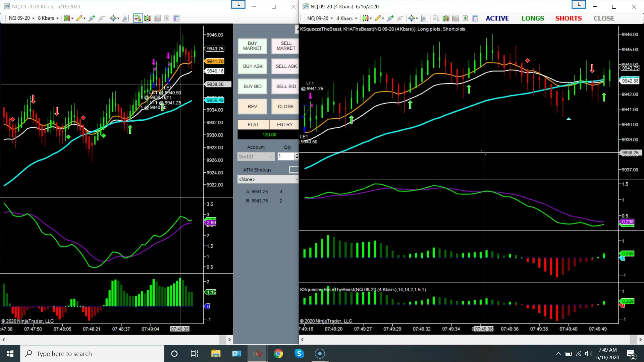Select drawing tools pencil in 4 Kbars window
The width and height of the screenshot is (644, 362).
tap(378, 18)
